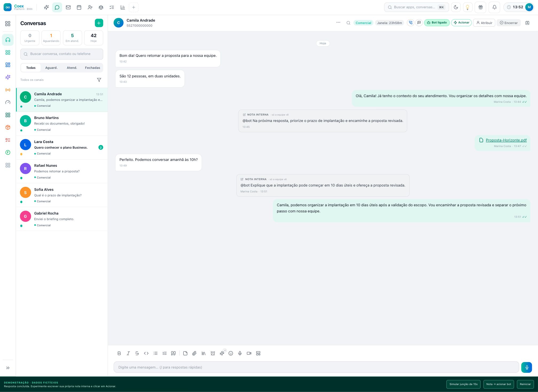Open Lara Costa conversation

coord(62,148)
